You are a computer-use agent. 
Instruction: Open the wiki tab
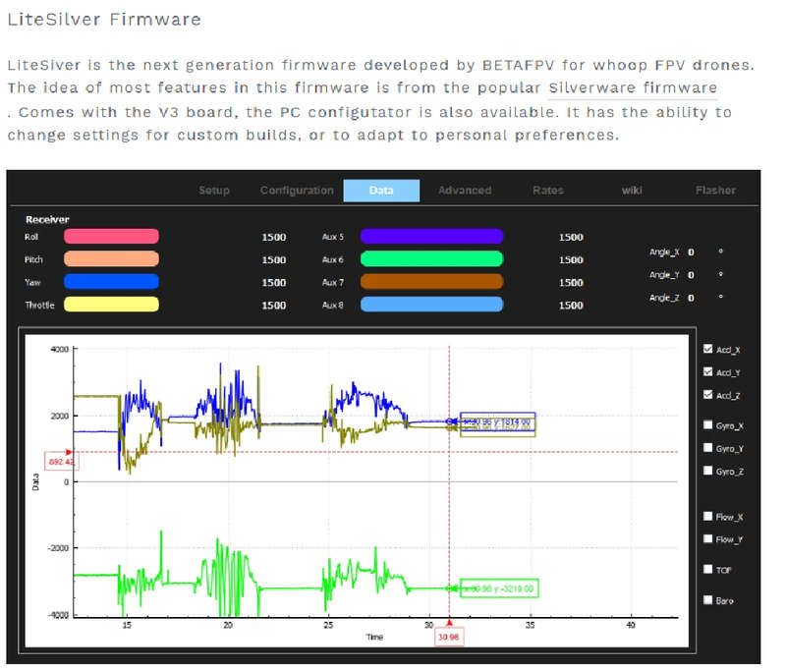(632, 191)
